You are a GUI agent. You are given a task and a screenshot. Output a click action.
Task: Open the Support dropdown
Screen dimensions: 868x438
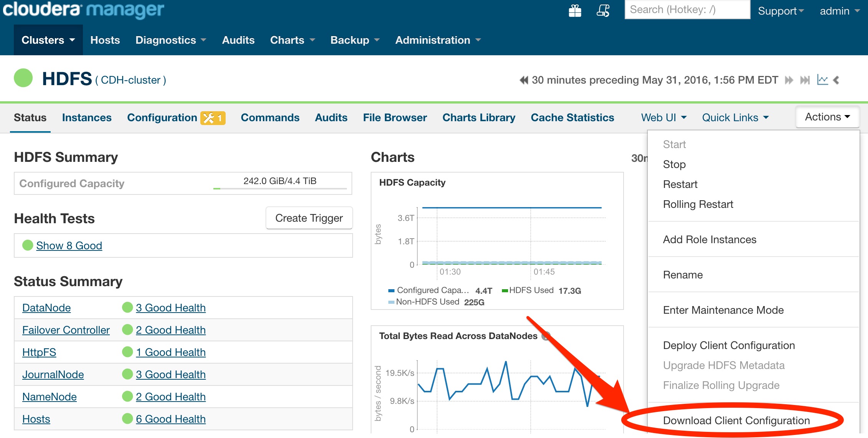(781, 11)
